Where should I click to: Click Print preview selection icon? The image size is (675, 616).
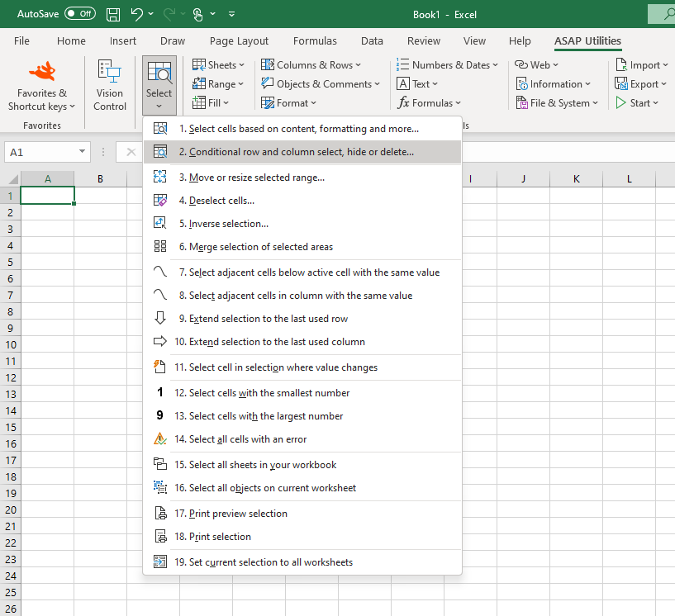click(160, 513)
